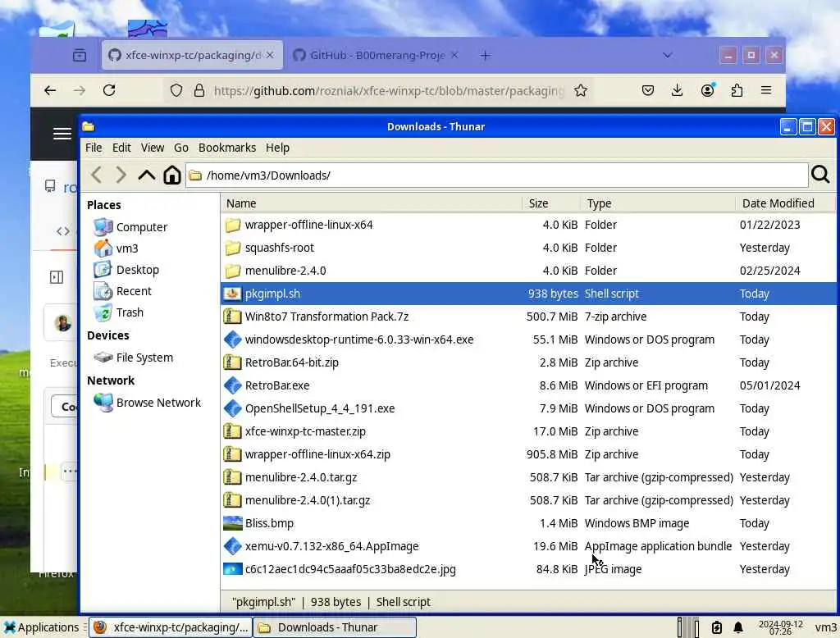Click notification bell in system tray
This screenshot has width=840, height=638.
point(738,627)
